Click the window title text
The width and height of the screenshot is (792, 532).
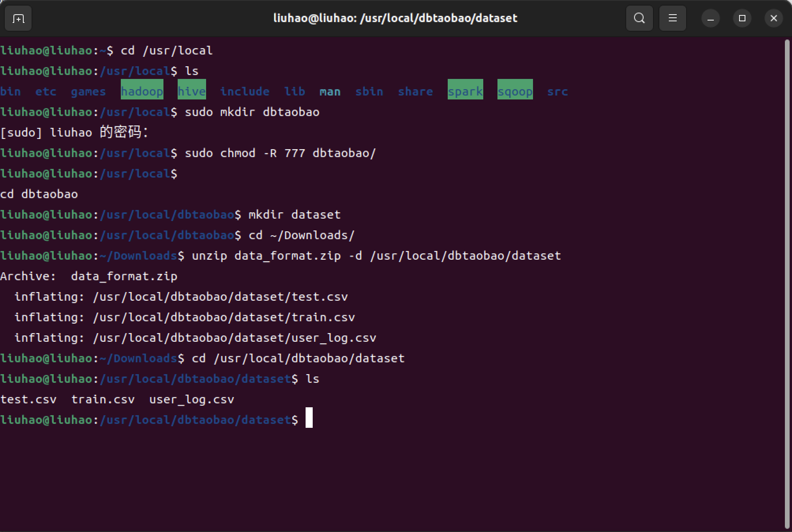pyautogui.click(x=395, y=18)
